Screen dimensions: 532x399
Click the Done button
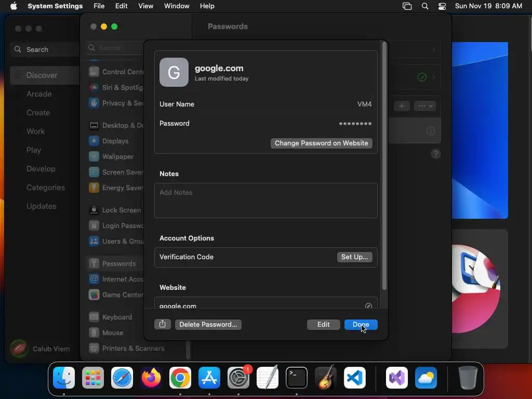[x=361, y=324]
